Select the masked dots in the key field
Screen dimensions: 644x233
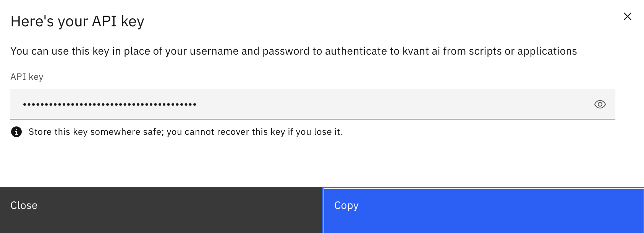click(x=109, y=104)
